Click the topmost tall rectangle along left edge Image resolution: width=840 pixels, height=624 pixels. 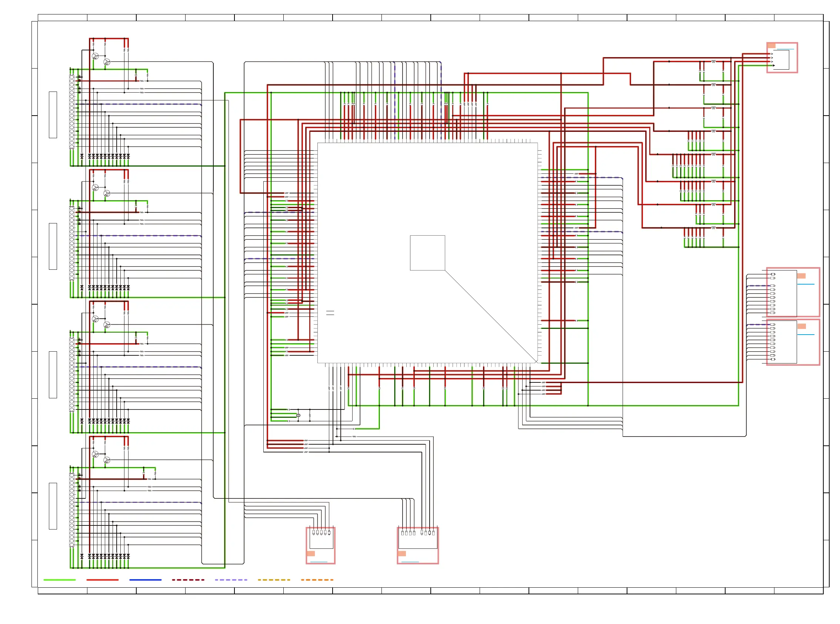[x=53, y=115]
